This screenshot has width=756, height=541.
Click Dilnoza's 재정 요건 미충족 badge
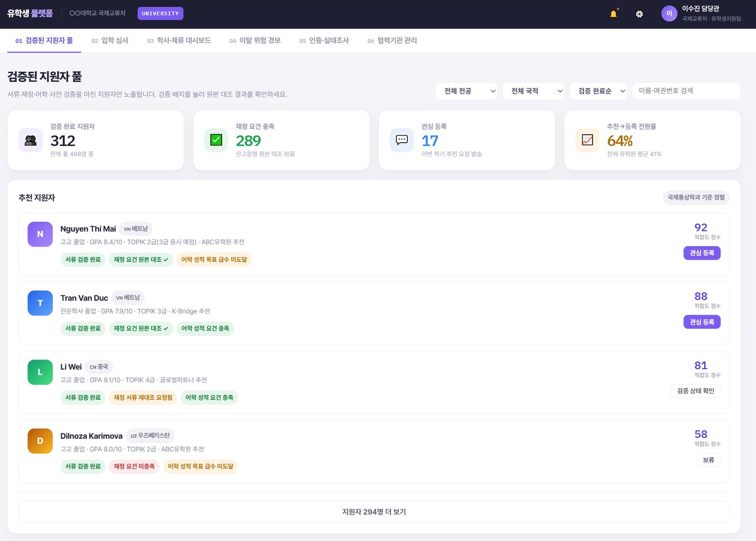coord(134,467)
